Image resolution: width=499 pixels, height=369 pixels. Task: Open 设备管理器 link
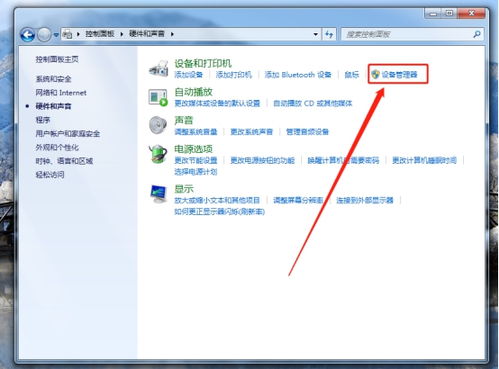399,75
